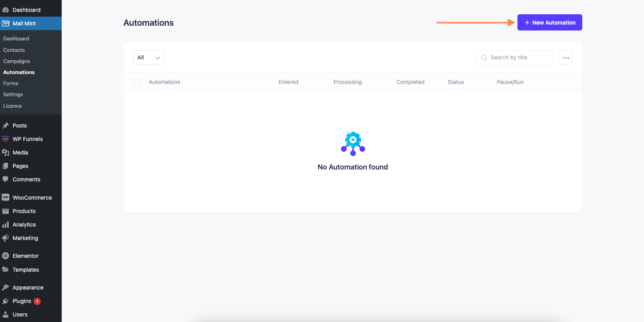Open WP Funnels menu label

click(x=28, y=139)
